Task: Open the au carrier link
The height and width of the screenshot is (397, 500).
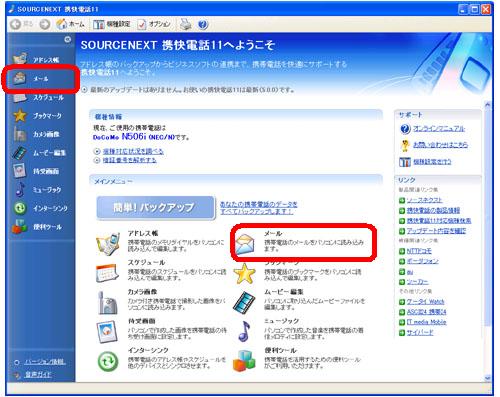Action: click(410, 272)
